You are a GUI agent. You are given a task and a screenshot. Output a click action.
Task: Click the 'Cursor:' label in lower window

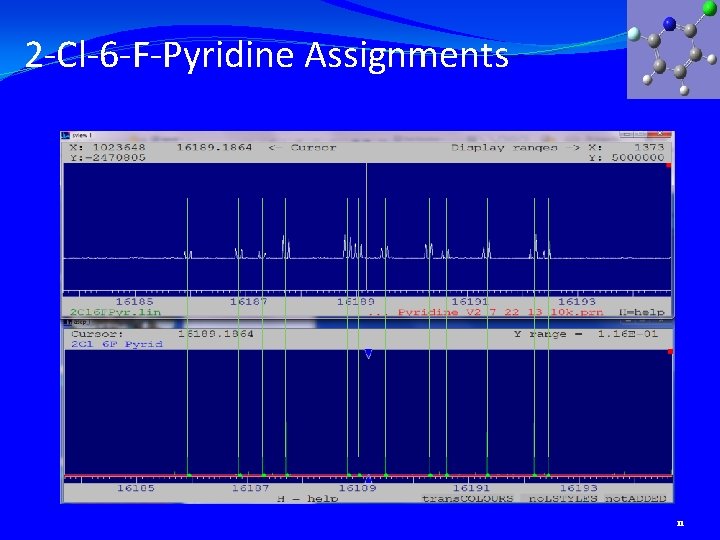(97, 334)
